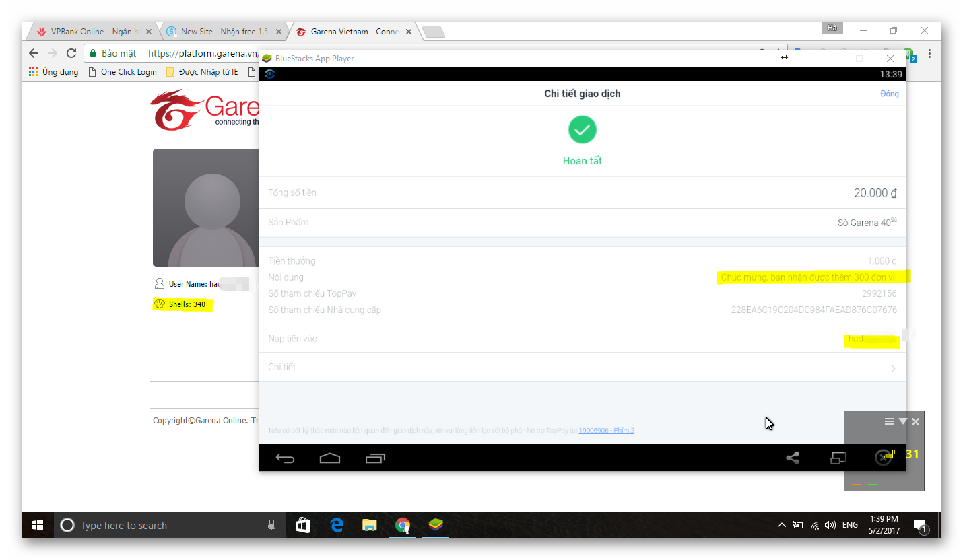963x560 pixels.
Task: Open the One Click Login bookmark
Action: click(123, 72)
